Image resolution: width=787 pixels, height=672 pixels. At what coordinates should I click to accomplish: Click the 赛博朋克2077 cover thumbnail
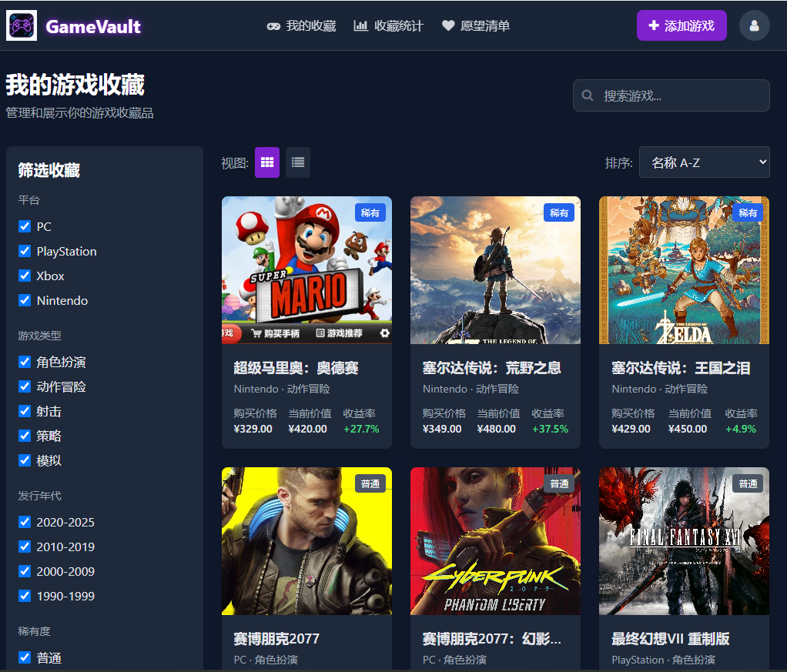(x=306, y=540)
